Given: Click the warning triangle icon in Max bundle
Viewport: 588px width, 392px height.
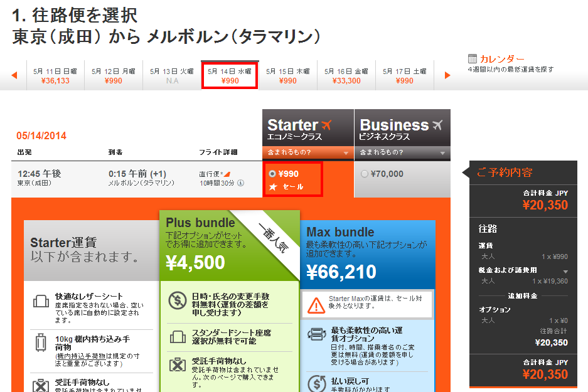Looking at the screenshot, I should [316, 305].
